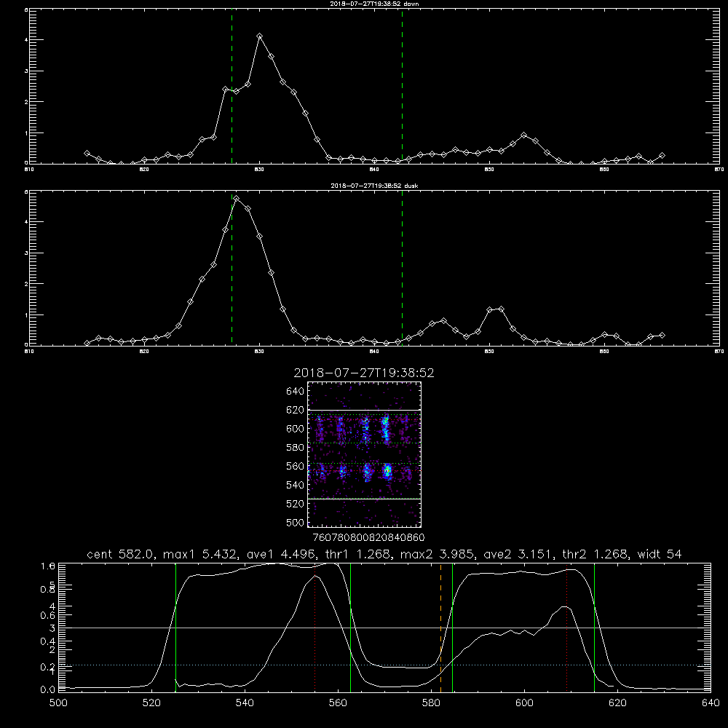The height and width of the screenshot is (728, 728).
Task: Click bottom plot x-axis label 540
Action: [x=245, y=703]
